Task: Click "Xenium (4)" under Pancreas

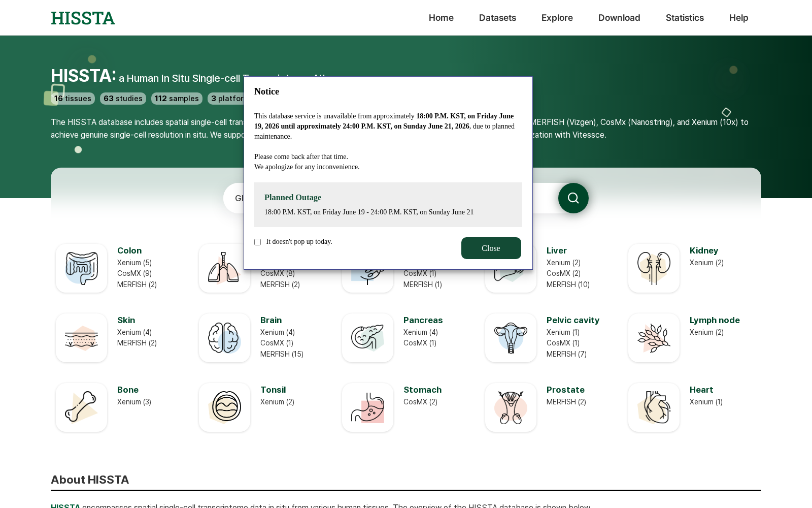Action: pyautogui.click(x=421, y=332)
